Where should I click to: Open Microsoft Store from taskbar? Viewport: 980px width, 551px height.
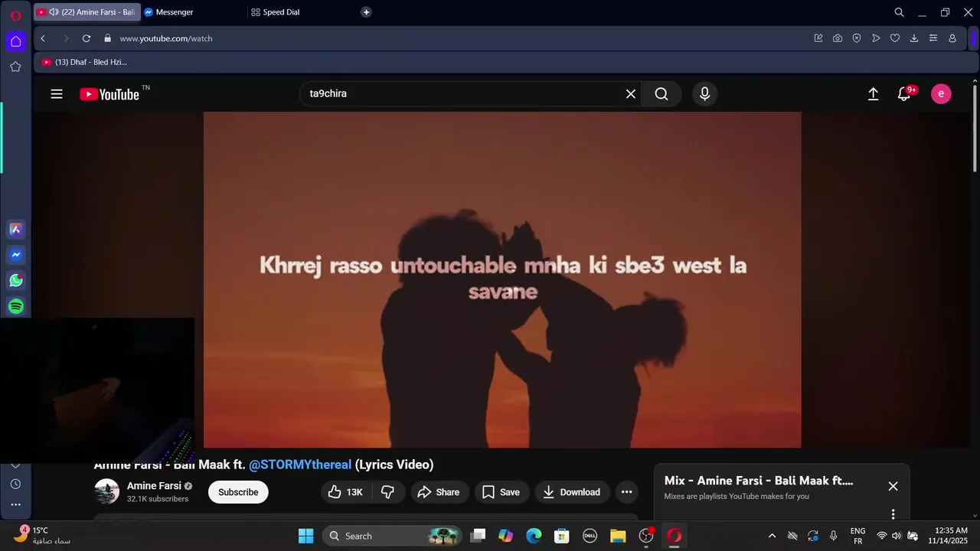click(562, 536)
